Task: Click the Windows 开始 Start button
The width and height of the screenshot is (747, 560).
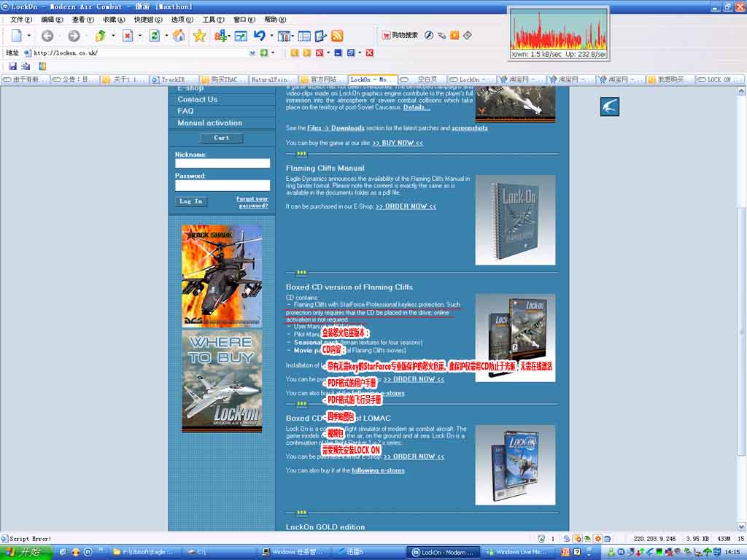Action: [x=26, y=553]
